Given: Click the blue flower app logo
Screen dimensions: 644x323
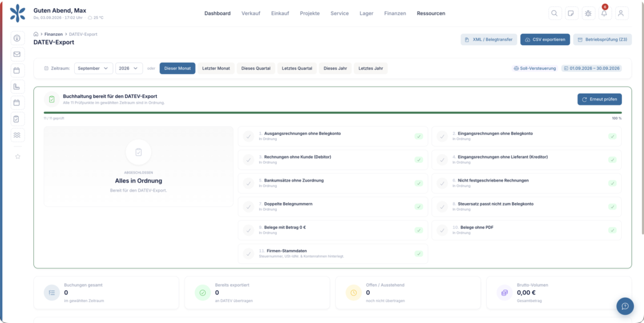Looking at the screenshot, I should click(x=17, y=13).
